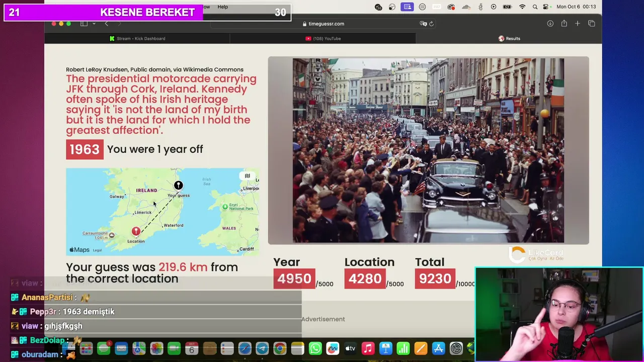The width and height of the screenshot is (644, 362).
Task: Click the red Location pin near Cork
Action: coord(136,231)
